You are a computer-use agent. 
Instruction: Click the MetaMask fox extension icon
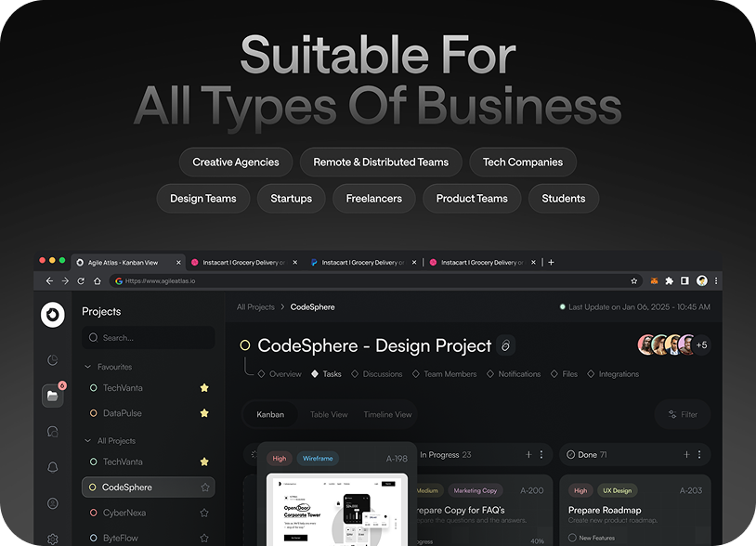pyautogui.click(x=654, y=281)
